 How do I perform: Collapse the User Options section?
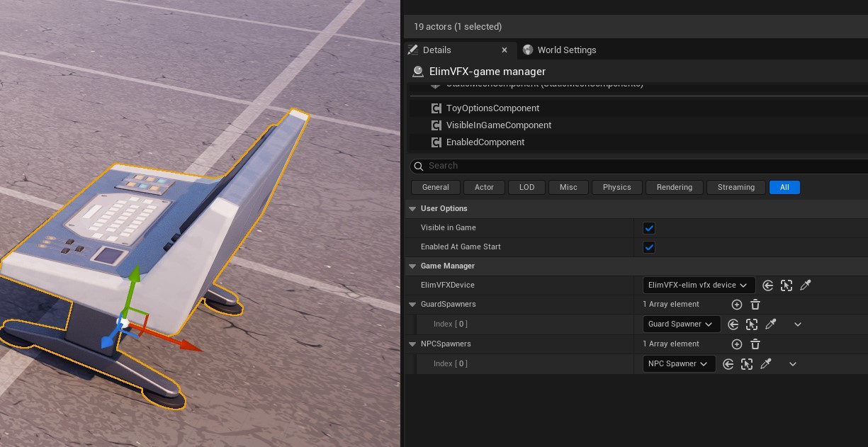tap(412, 209)
